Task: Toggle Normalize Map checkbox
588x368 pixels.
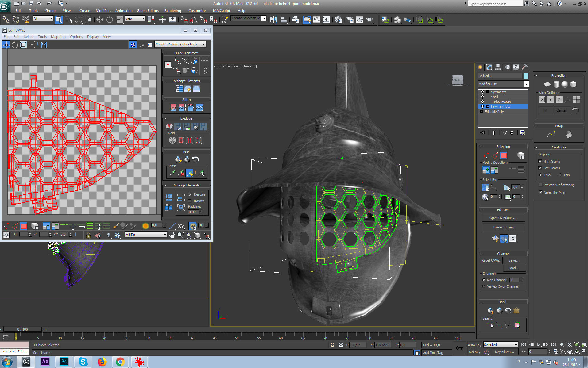Action: coord(540,193)
